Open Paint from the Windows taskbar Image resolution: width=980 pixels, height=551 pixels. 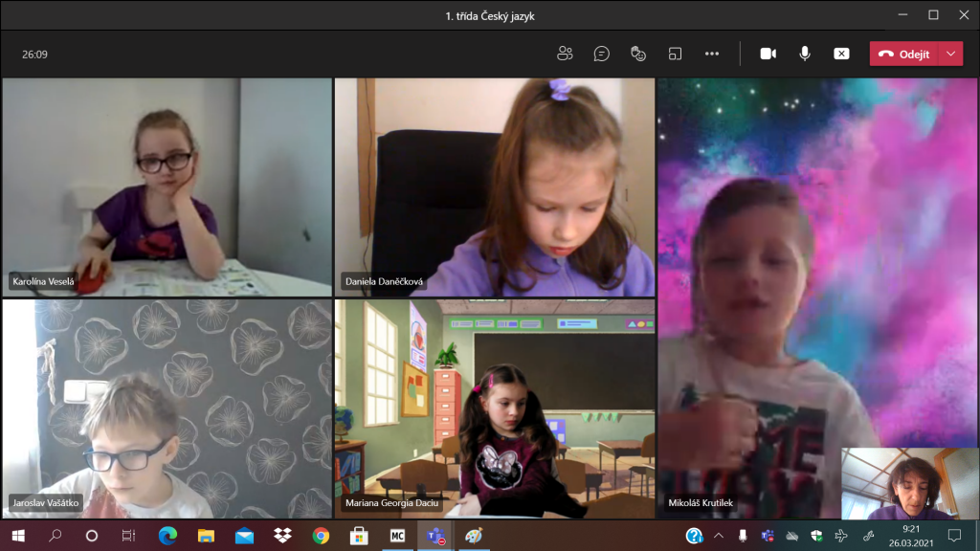coord(472,536)
